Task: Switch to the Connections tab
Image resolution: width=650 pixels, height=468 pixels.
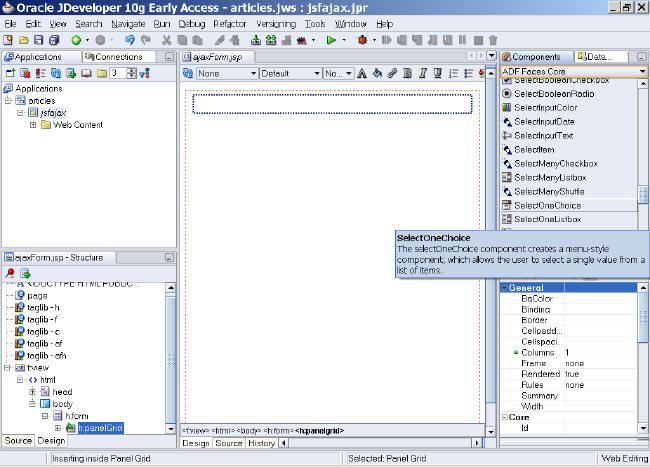Action: click(x=116, y=57)
